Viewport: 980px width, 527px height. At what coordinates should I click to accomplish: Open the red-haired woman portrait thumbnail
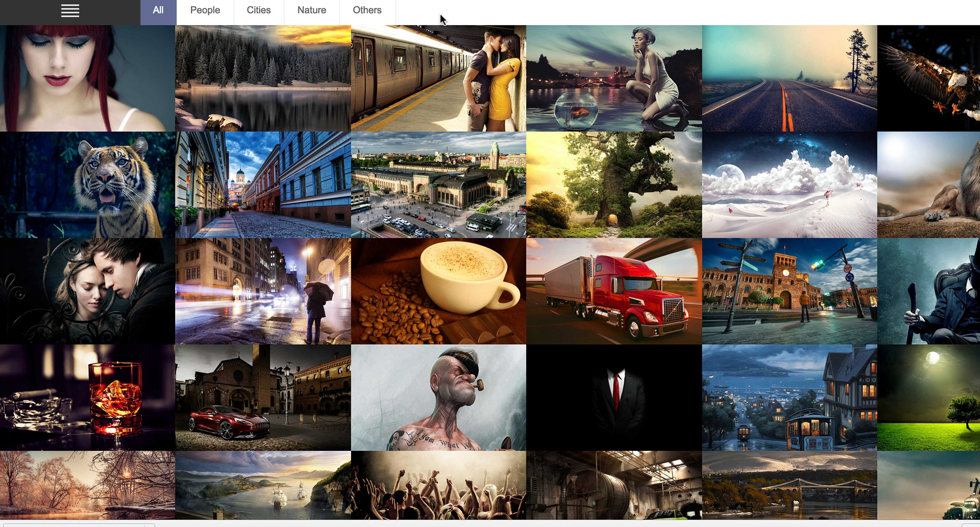87,78
